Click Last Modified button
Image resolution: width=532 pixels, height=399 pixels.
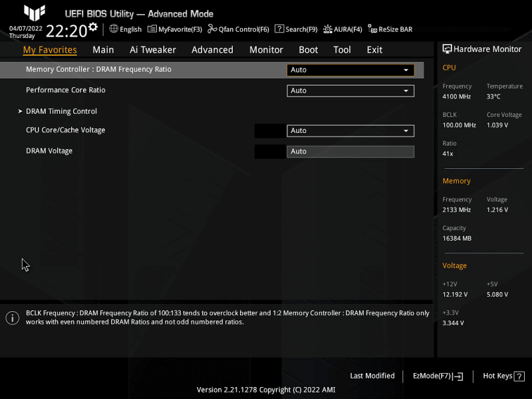(372, 376)
